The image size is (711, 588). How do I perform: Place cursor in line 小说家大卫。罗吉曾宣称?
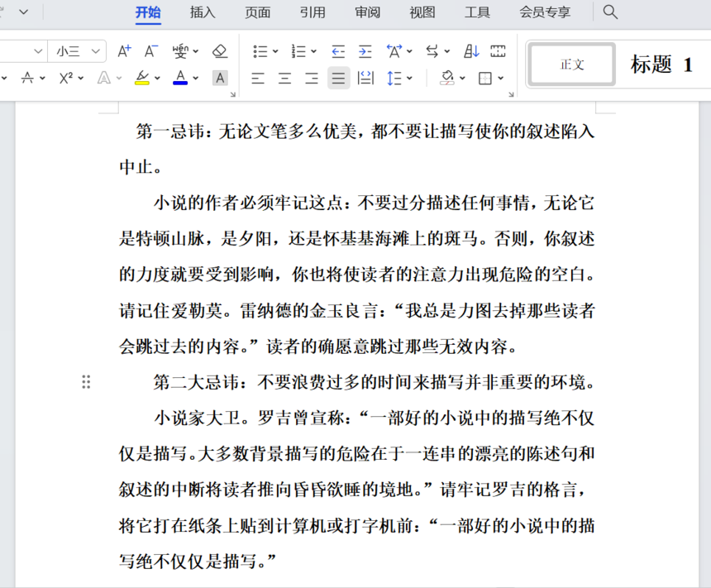374,418
